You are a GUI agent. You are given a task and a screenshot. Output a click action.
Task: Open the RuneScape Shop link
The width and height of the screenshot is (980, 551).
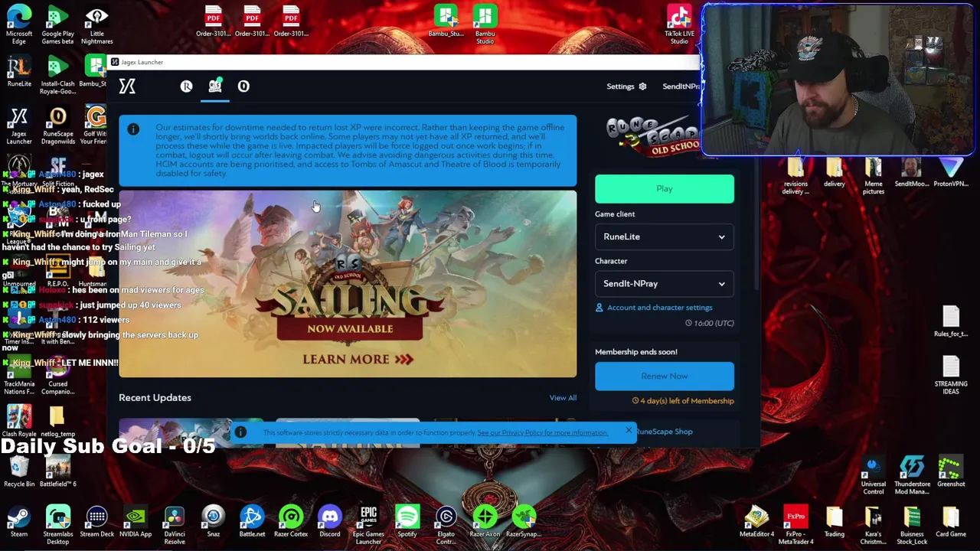pyautogui.click(x=664, y=432)
